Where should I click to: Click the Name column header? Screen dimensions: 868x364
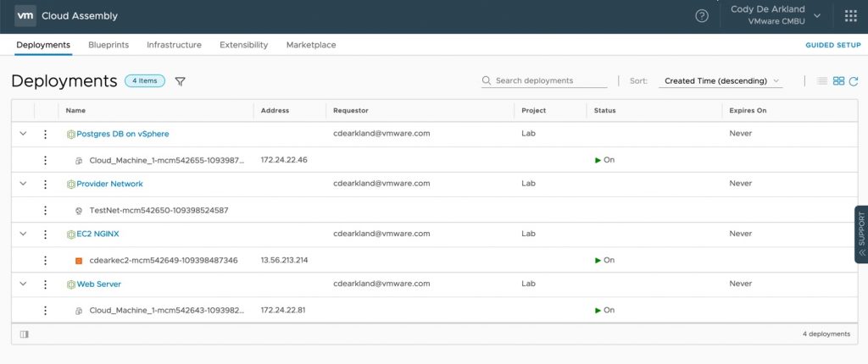pos(75,111)
